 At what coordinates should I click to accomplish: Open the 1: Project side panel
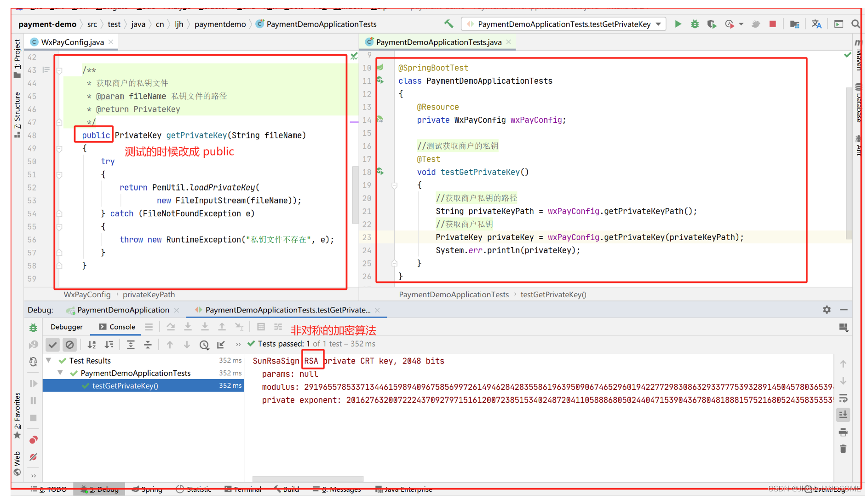coord(17,58)
